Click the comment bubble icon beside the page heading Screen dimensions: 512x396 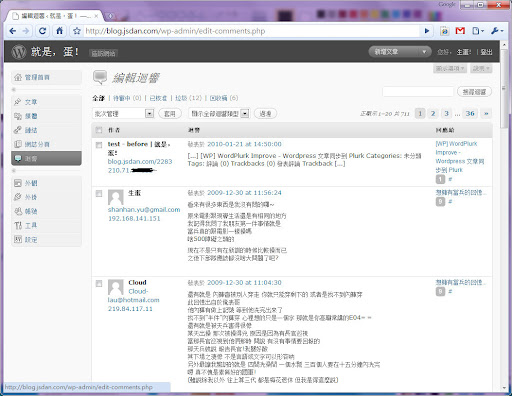pyautogui.click(x=100, y=77)
